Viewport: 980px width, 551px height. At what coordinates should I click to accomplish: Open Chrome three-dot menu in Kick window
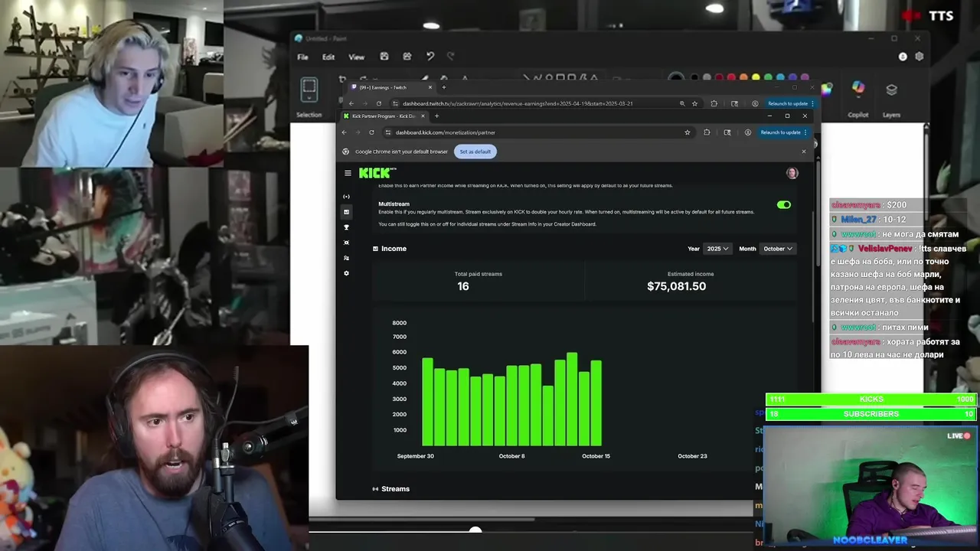805,132
